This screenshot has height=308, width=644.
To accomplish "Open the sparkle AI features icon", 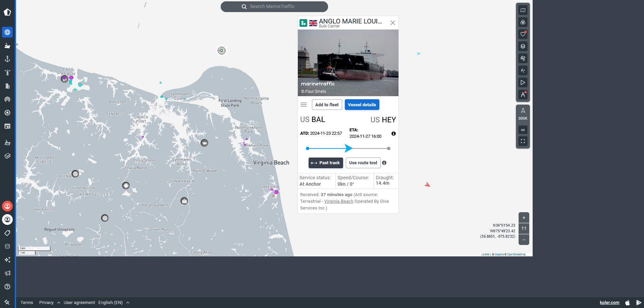I will 7,260.
